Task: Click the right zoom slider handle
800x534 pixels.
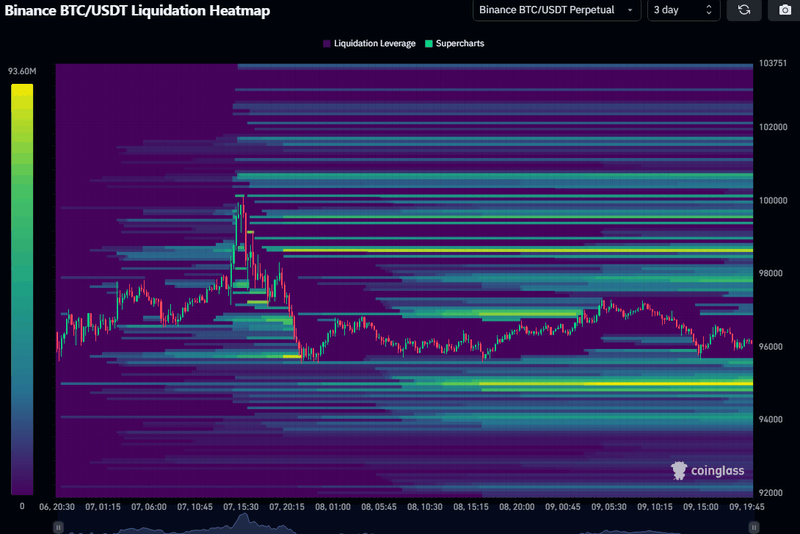Action: [x=753, y=527]
